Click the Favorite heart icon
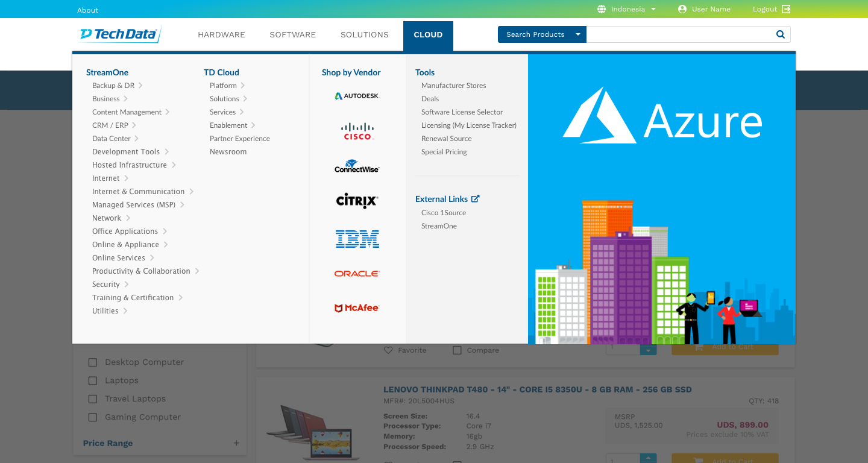This screenshot has height=463, width=868. tap(388, 350)
